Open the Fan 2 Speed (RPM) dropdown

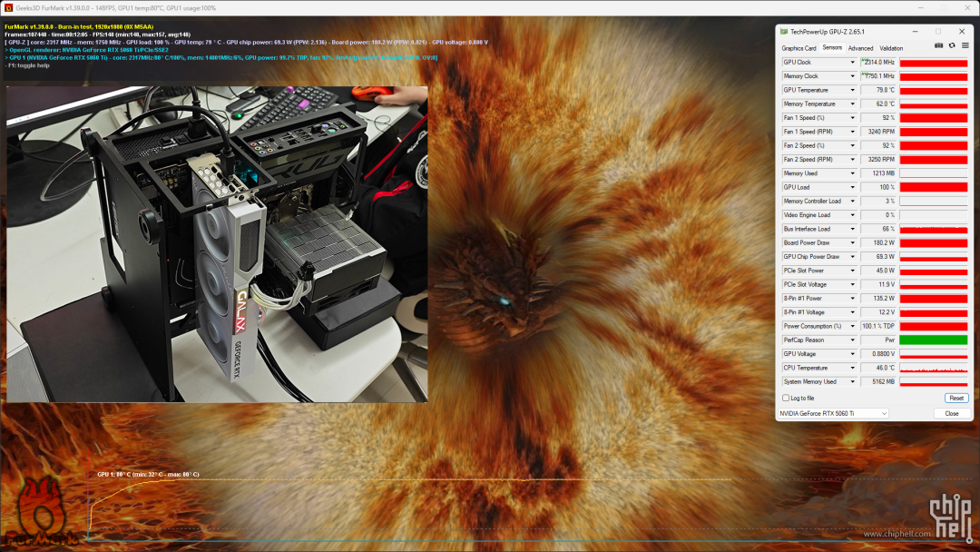point(852,160)
